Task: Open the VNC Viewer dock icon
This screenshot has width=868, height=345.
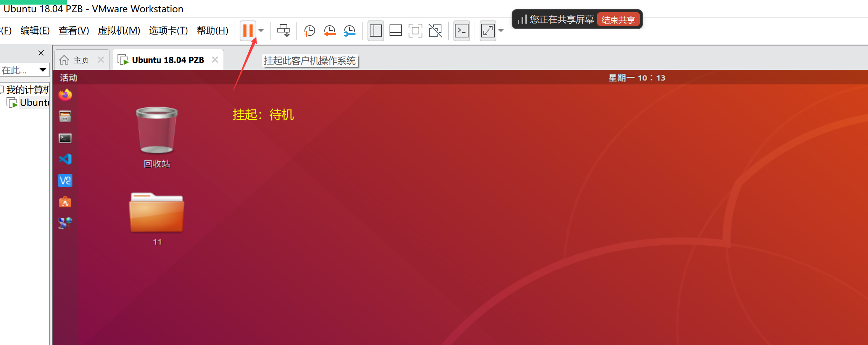Action: (x=65, y=180)
